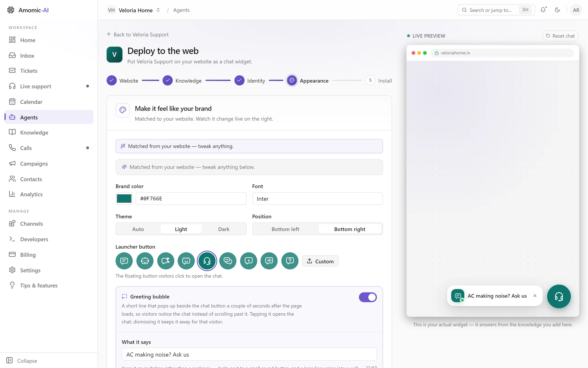Click the What it says text field
The width and height of the screenshot is (588, 368).
249,354
